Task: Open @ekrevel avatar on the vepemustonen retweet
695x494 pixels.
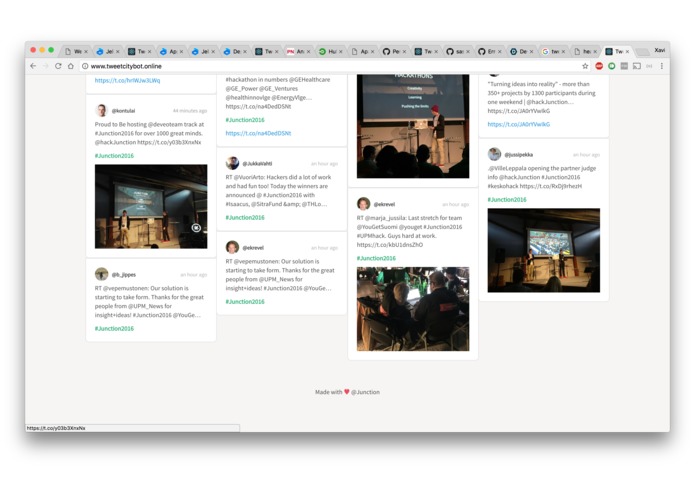Action: point(232,247)
